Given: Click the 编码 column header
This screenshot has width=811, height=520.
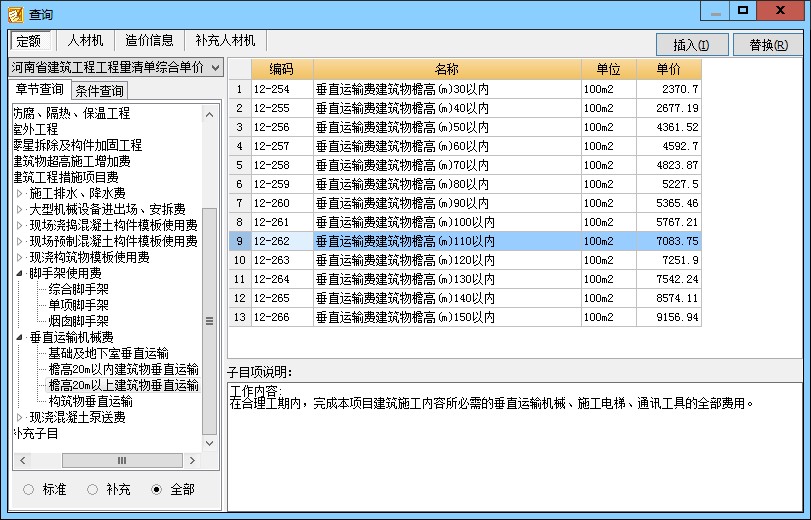Looking at the screenshot, I should 282,69.
